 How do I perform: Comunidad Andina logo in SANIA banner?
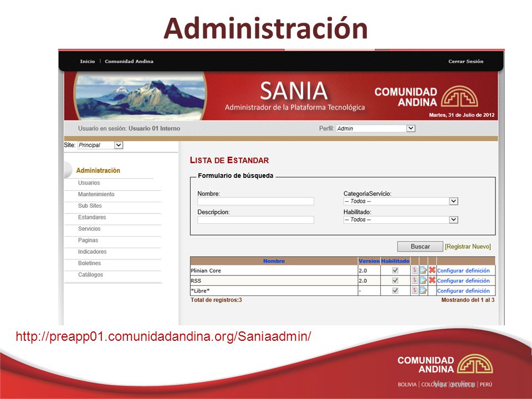point(427,96)
